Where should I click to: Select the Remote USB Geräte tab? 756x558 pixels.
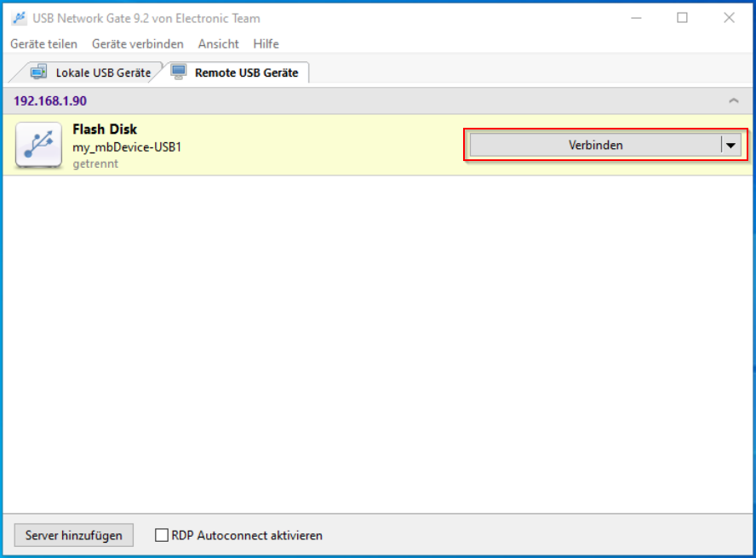(237, 72)
